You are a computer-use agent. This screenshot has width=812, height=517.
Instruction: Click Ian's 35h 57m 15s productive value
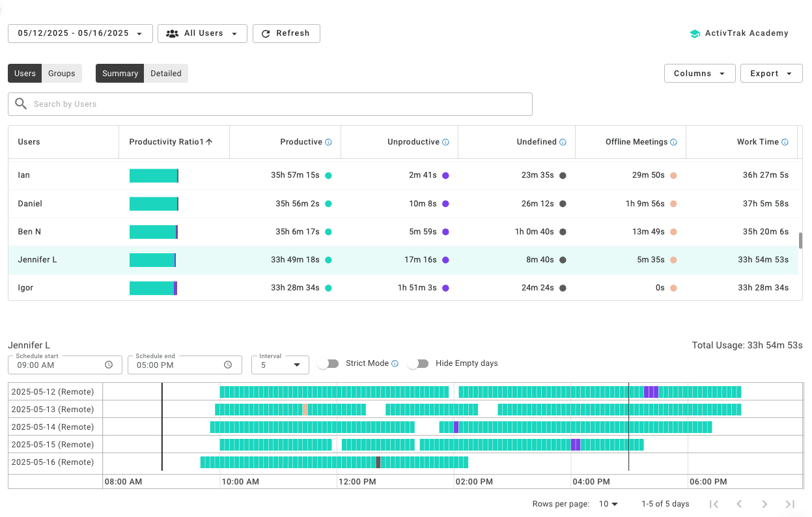(295, 176)
